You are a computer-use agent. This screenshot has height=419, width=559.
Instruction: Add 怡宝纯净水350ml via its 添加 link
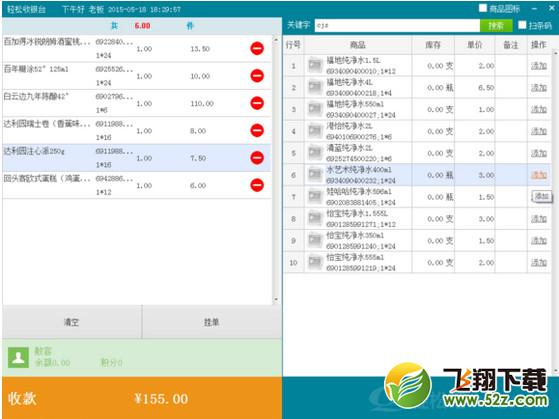(539, 241)
